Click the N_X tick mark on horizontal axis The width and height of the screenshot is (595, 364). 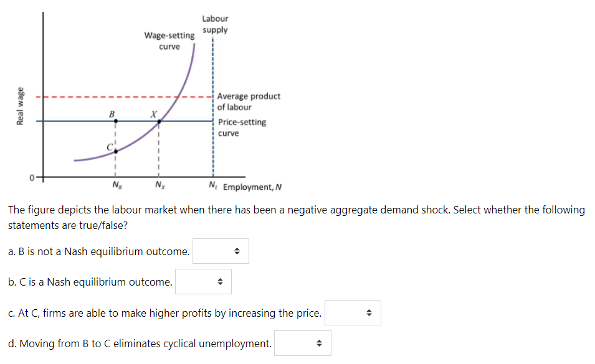click(159, 183)
